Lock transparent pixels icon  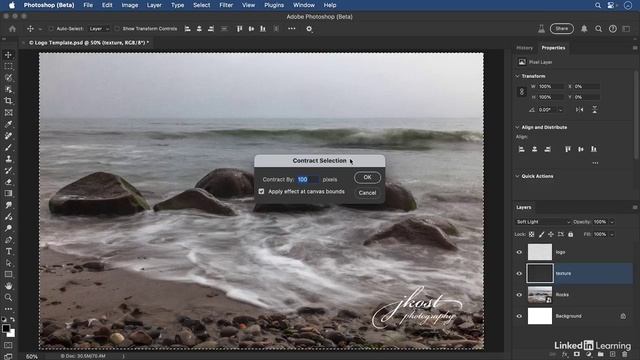pyautogui.click(x=531, y=234)
